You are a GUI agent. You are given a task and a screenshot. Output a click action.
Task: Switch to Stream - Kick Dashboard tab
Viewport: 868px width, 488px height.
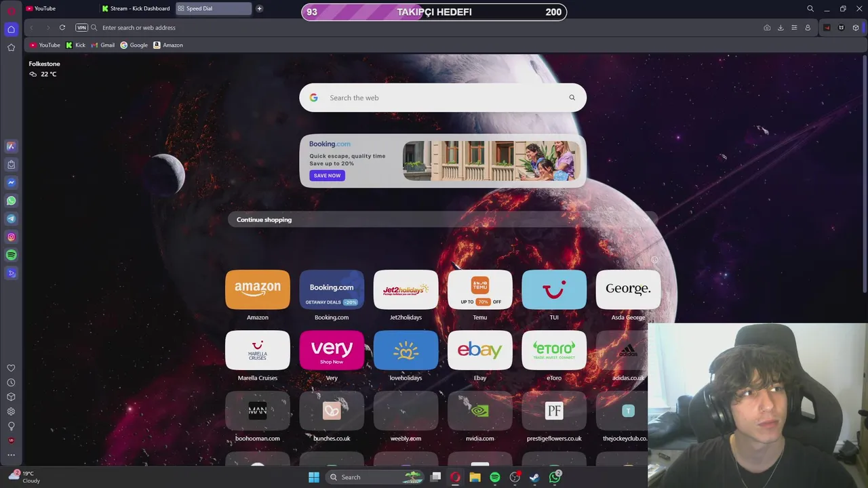136,9
